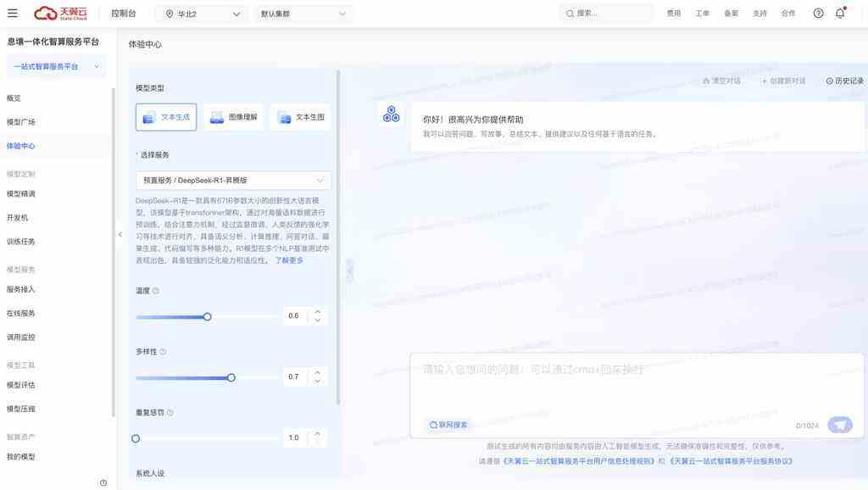
Task: Select the 文本生成 model type
Action: (166, 117)
